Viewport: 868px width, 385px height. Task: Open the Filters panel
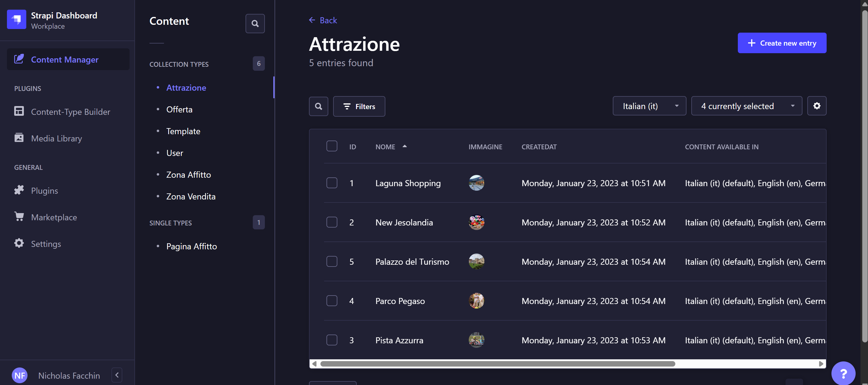pyautogui.click(x=359, y=106)
